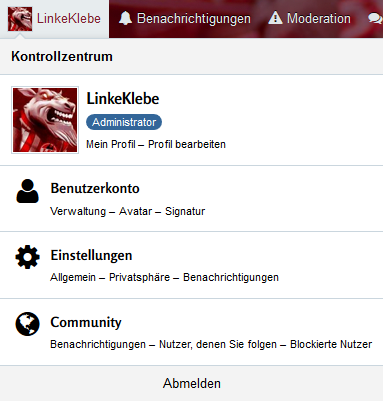Image resolution: width=383 pixels, height=401 pixels.
Task: Go to the Avatar settings link
Action: click(x=135, y=211)
